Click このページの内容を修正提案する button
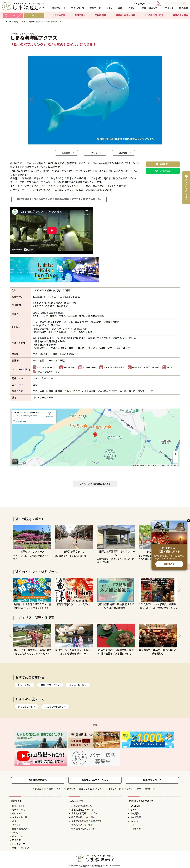Screen dimensions: 190x868 click(95, 484)
